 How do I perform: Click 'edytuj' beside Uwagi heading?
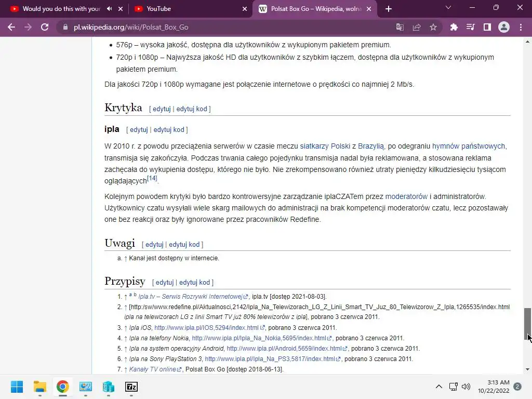(x=154, y=244)
